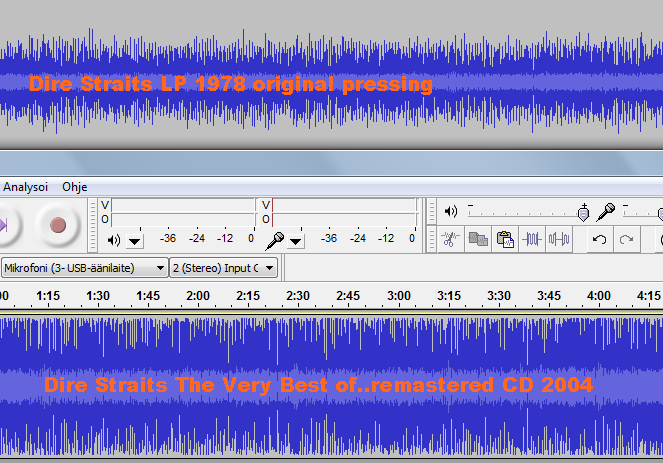Click the input recording meter V bar
This screenshot has width=663, height=463.
tap(344, 205)
